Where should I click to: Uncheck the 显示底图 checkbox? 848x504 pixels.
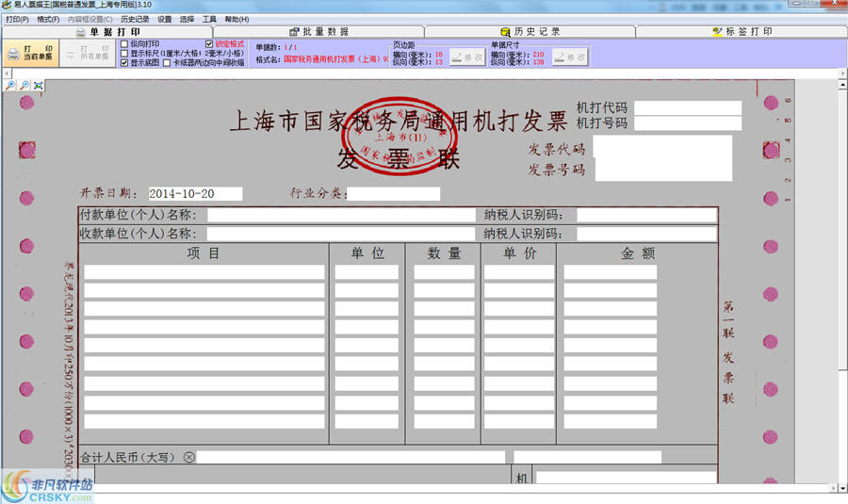pyautogui.click(x=124, y=63)
